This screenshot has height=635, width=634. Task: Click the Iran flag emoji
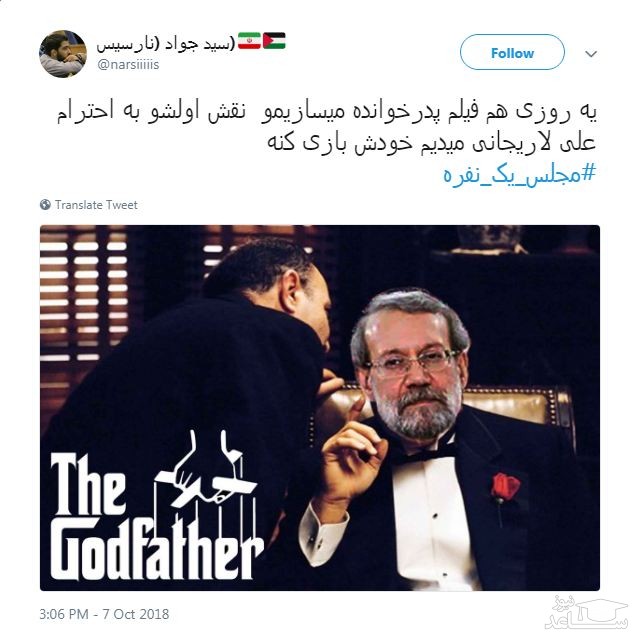coord(249,41)
